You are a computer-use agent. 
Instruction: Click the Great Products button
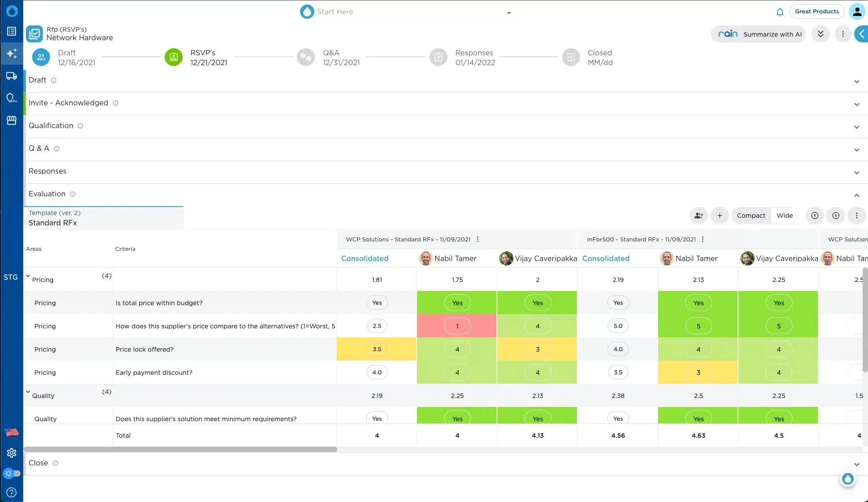(817, 12)
